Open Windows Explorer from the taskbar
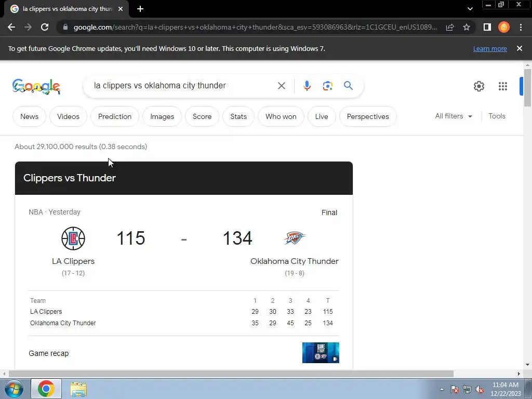The height and width of the screenshot is (399, 532). pos(78,389)
